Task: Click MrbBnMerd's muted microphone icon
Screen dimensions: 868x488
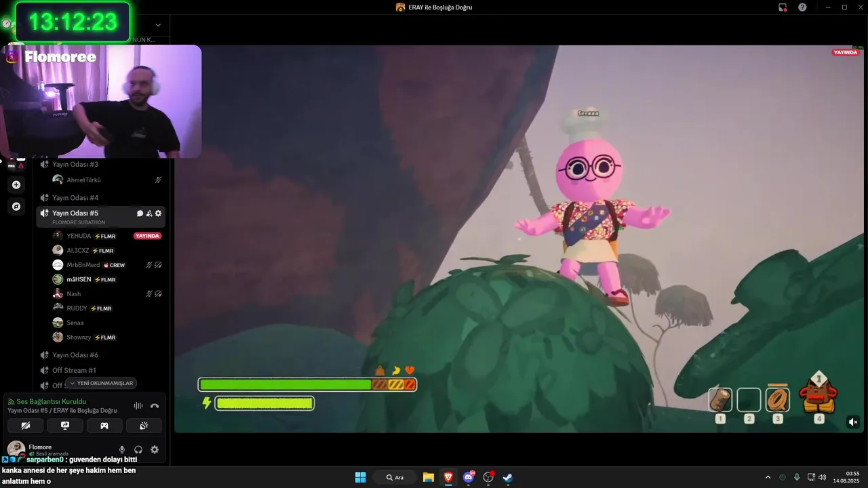Action: [x=149, y=265]
